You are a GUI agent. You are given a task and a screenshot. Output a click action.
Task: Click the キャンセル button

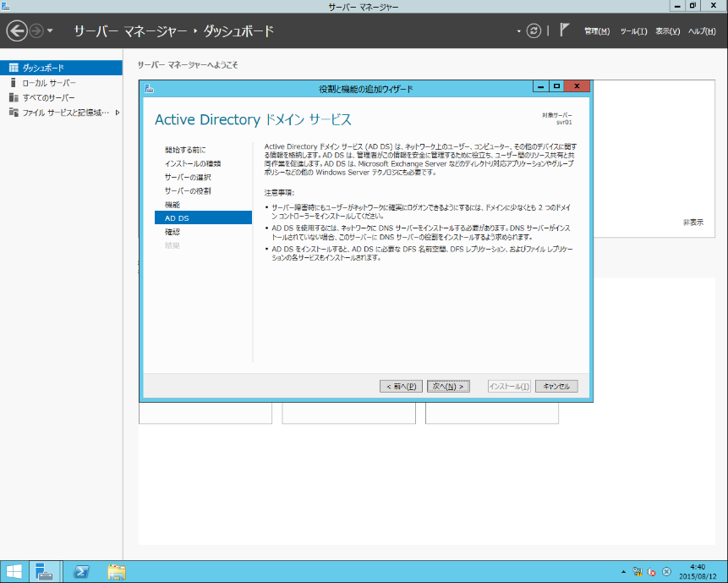[x=556, y=386]
